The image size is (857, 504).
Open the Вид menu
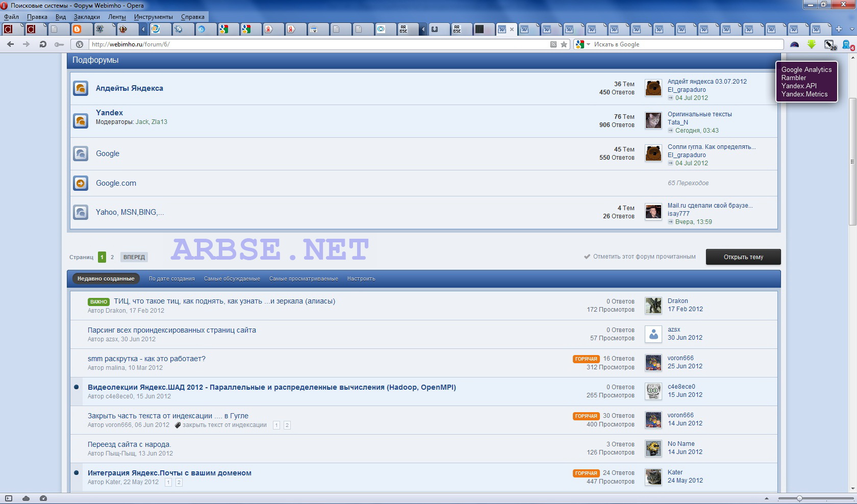point(61,17)
